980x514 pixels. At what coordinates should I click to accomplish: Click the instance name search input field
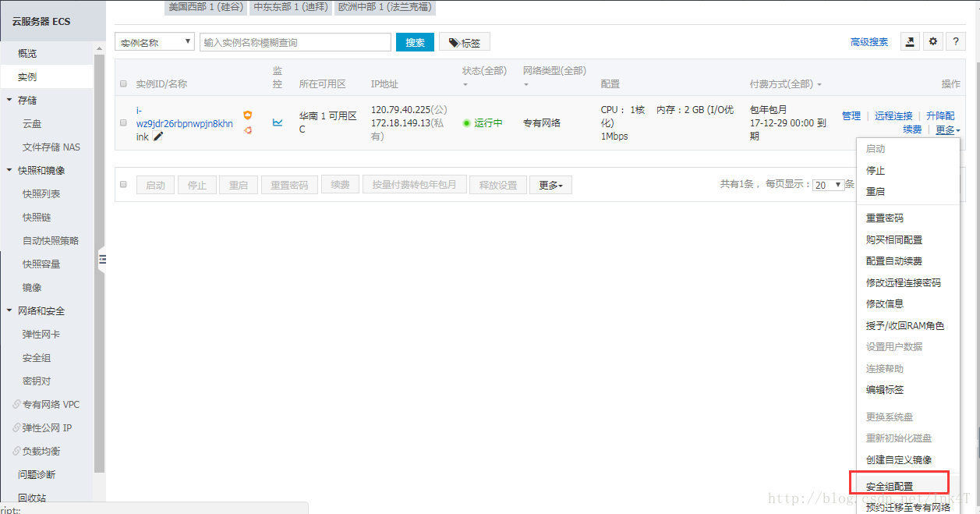(x=295, y=42)
